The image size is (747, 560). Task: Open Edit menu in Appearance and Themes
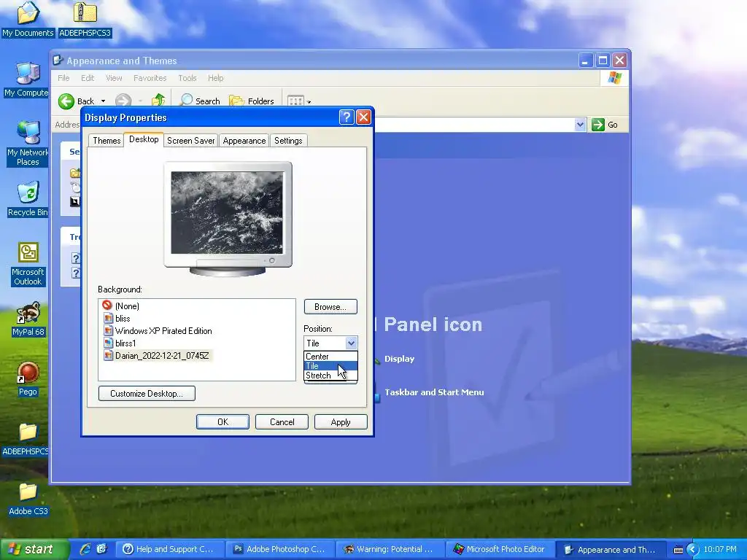click(x=88, y=78)
